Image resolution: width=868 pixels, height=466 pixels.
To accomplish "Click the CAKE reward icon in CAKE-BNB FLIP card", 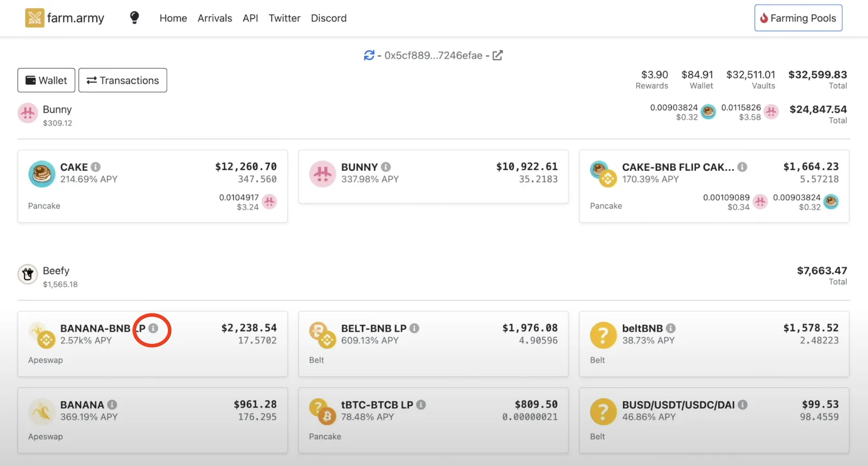I will (831, 202).
